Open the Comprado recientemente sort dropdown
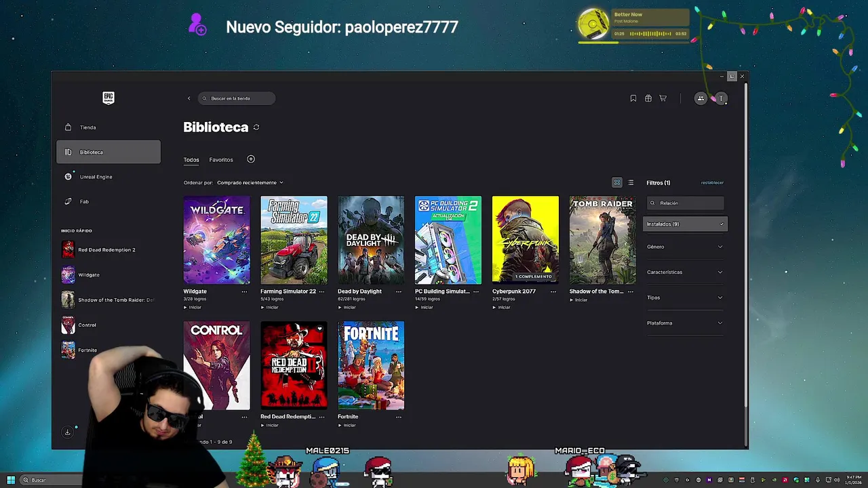 [250, 182]
